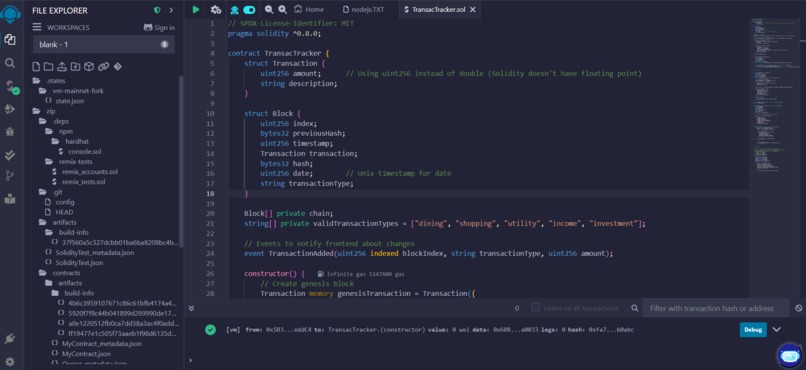Click the file explorer vertical scrollbar
This screenshot has height=370, width=806.
tap(181, 161)
